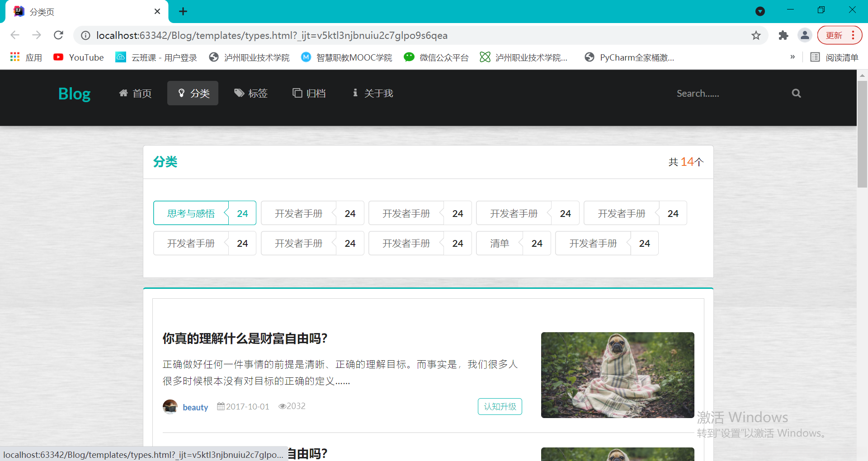Close the 分类页 tab

[x=157, y=11]
